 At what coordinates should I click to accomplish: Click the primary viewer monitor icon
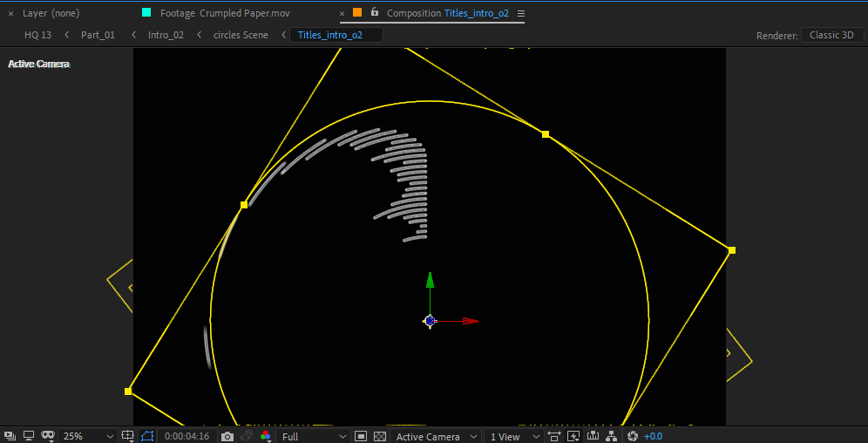coord(29,436)
